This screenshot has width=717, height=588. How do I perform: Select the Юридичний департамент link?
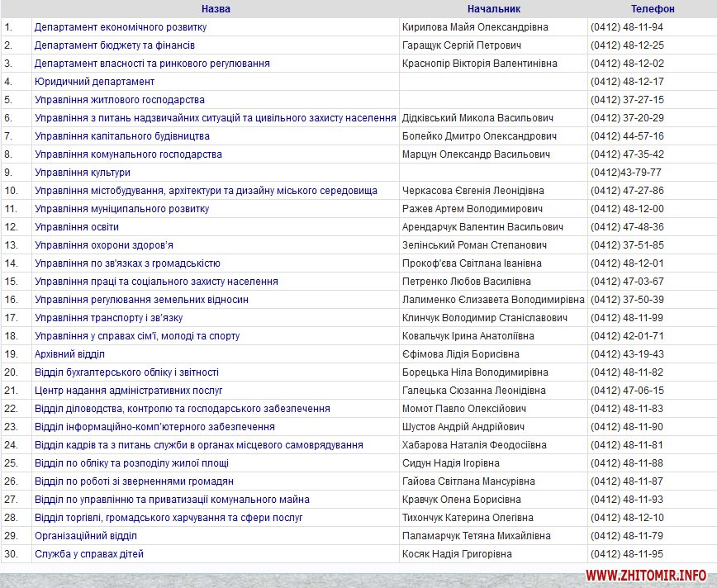pos(94,82)
